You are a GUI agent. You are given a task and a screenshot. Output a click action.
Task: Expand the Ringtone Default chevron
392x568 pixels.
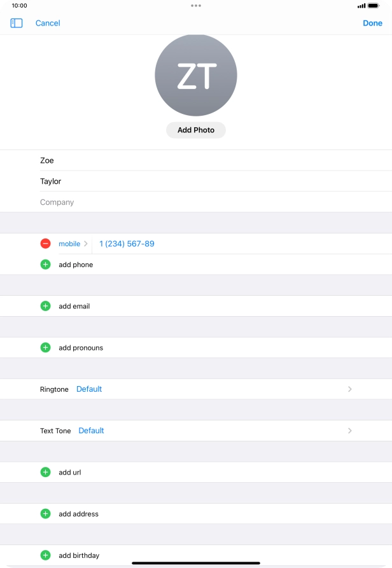(349, 389)
